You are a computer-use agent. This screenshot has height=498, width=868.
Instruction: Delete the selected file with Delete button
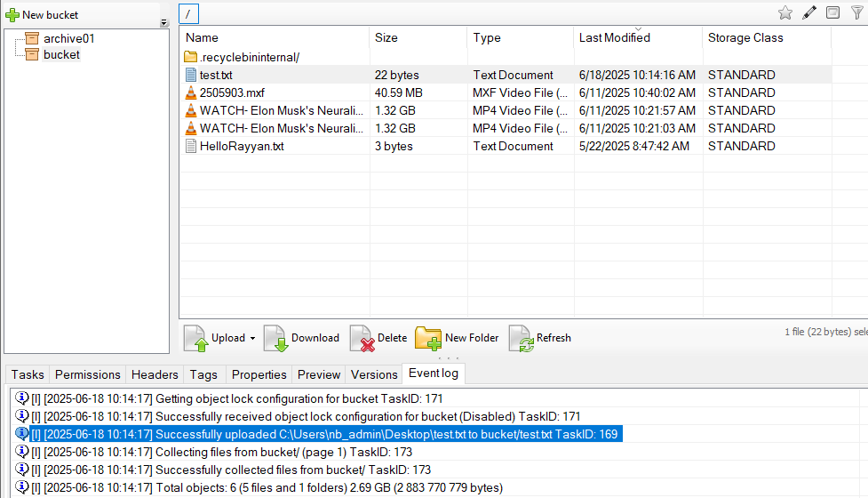(378, 338)
